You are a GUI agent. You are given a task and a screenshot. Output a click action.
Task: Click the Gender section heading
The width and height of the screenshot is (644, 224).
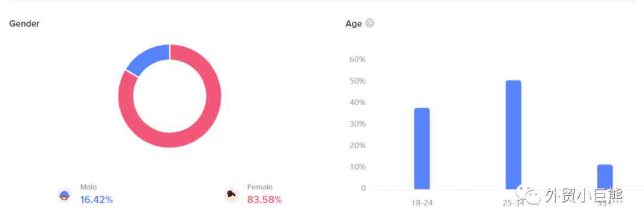[x=24, y=24]
